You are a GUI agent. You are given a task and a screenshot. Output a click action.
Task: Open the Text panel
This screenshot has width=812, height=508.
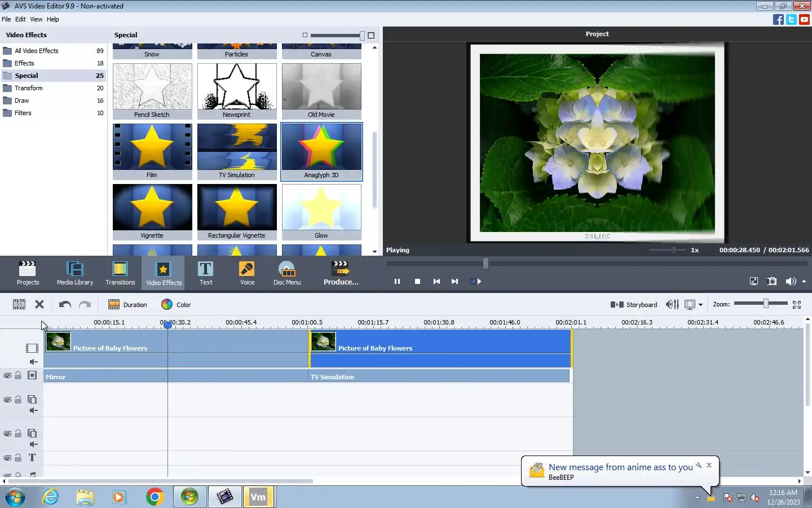206,273
